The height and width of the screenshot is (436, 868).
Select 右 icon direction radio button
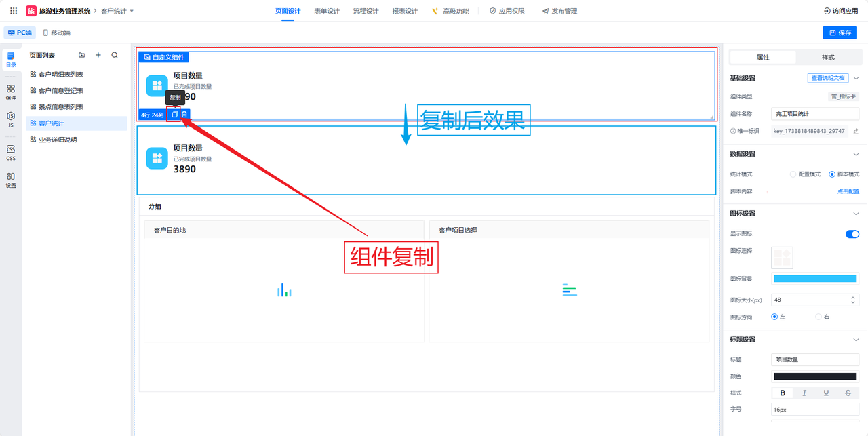click(x=818, y=317)
